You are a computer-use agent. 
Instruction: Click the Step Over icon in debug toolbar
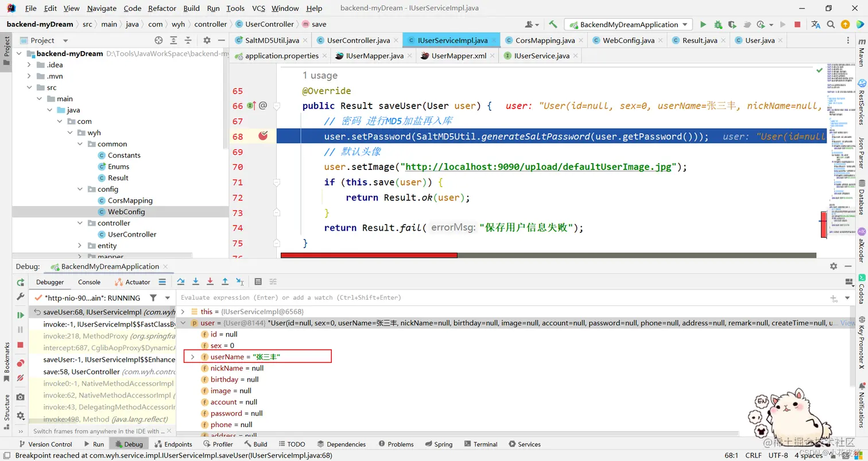click(181, 281)
